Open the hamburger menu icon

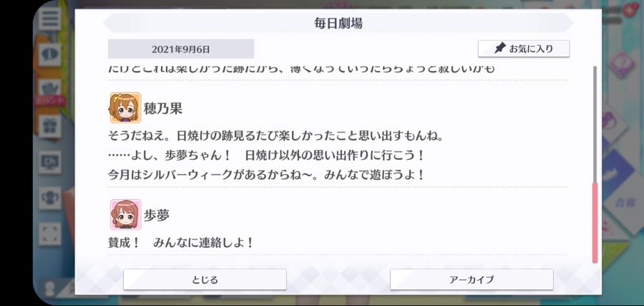[49, 19]
